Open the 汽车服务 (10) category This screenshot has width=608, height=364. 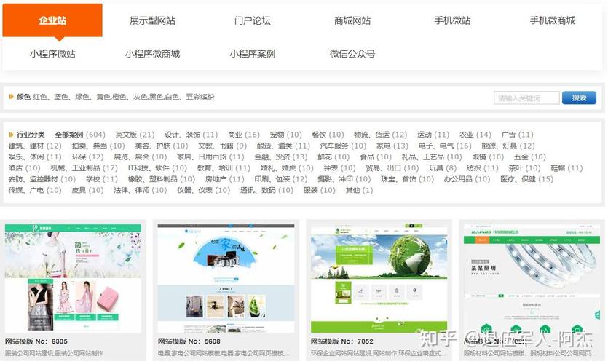[343, 146]
